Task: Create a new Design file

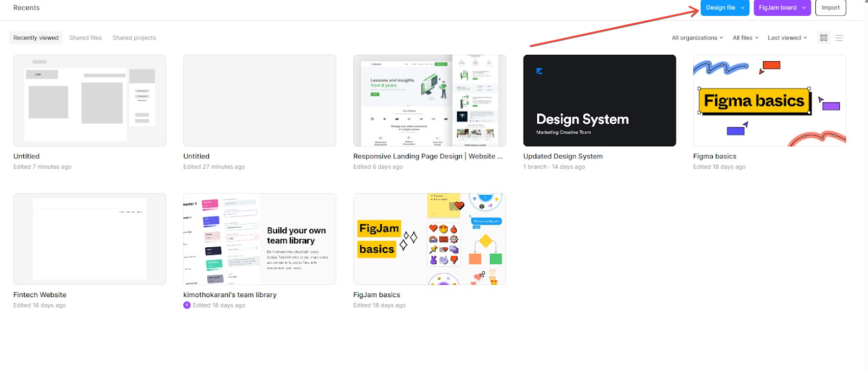Action: tap(720, 8)
